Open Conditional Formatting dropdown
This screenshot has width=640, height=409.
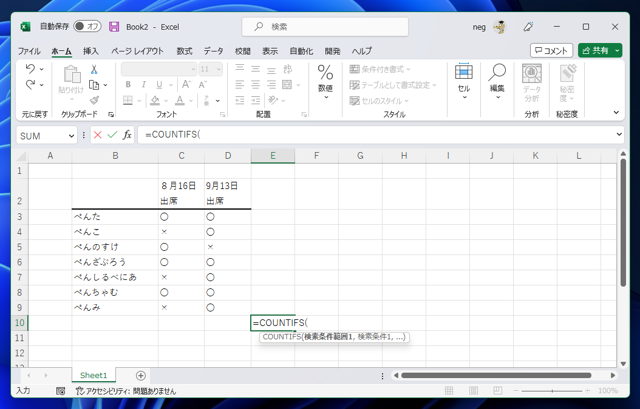[380, 69]
